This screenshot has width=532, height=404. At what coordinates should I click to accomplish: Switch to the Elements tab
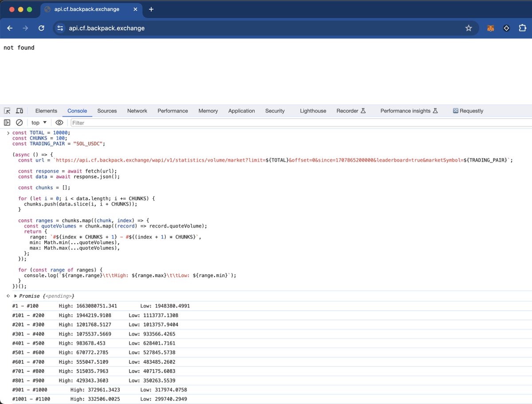[46, 111]
